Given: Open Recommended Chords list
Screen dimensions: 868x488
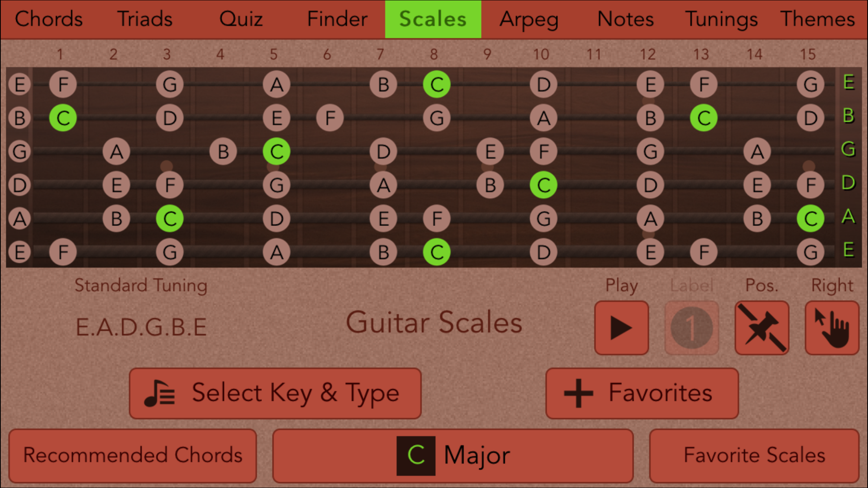Looking at the screenshot, I should coord(133,456).
